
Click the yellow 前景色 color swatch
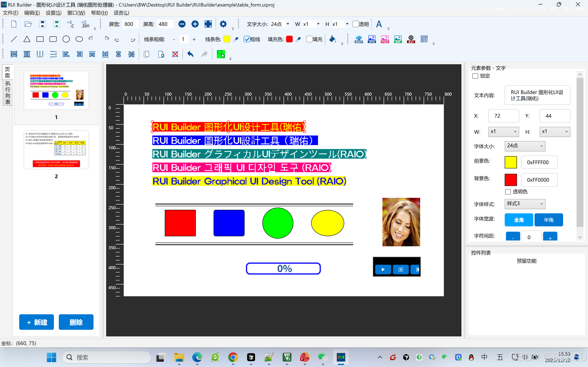(510, 162)
